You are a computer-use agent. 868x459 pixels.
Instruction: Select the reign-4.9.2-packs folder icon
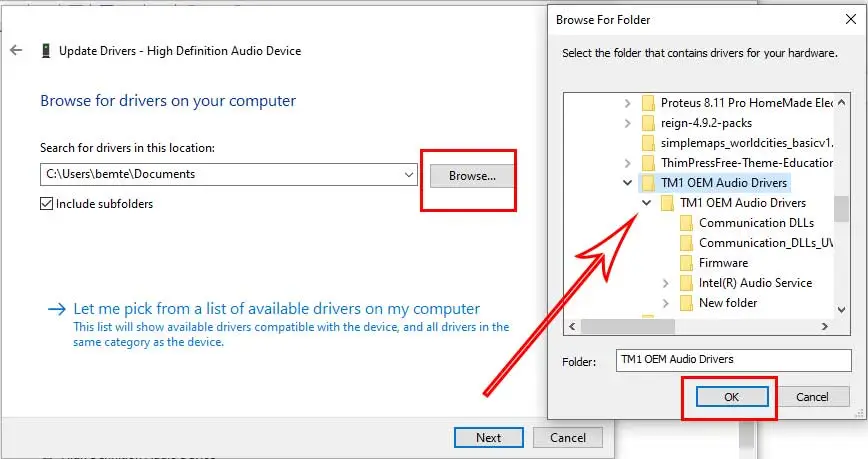[648, 123]
